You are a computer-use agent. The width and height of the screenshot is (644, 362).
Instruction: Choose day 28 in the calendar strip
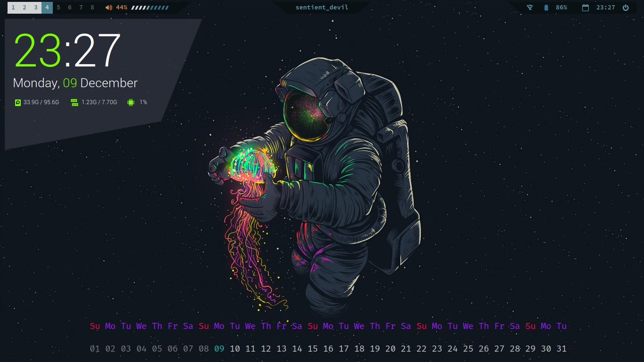click(515, 349)
